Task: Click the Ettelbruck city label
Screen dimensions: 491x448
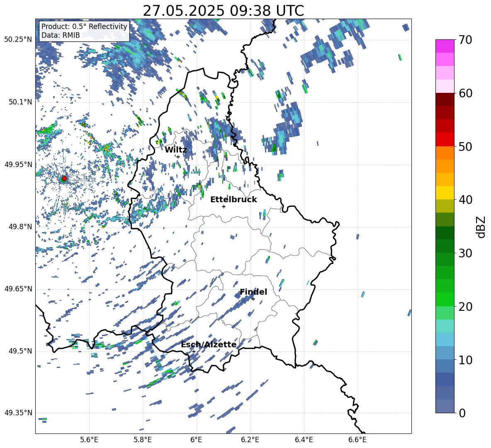Action: tap(233, 200)
